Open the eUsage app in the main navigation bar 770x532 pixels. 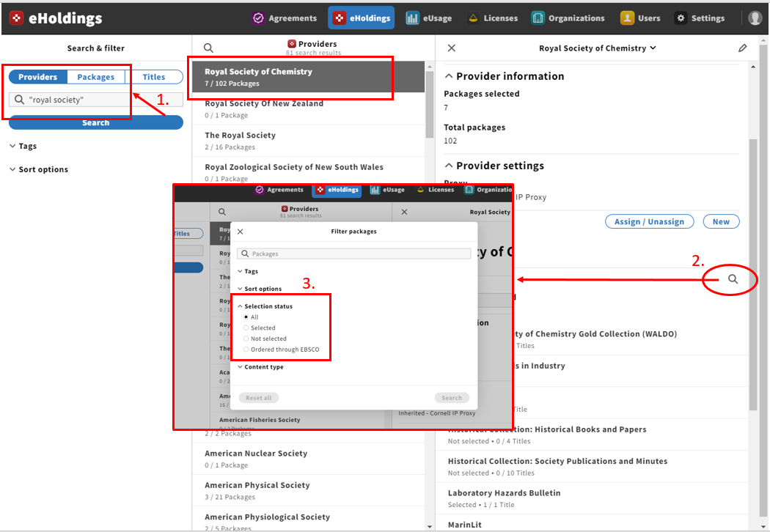click(x=429, y=18)
